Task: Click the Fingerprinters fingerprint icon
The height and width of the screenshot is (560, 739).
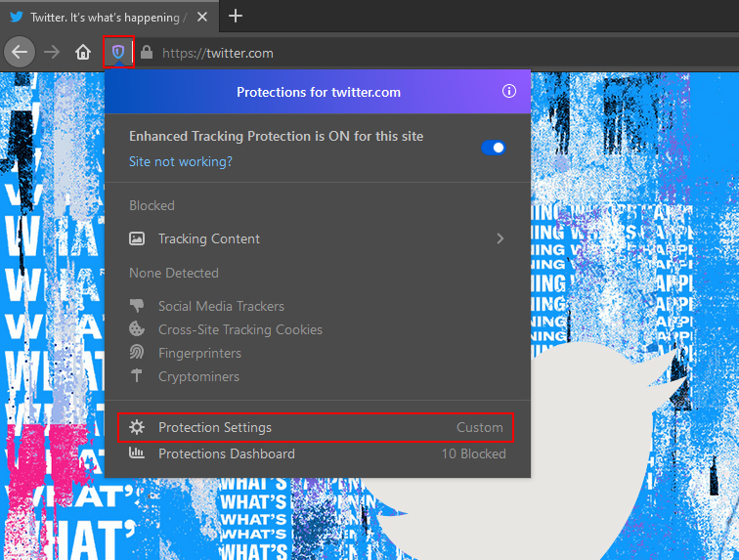Action: pos(137,352)
